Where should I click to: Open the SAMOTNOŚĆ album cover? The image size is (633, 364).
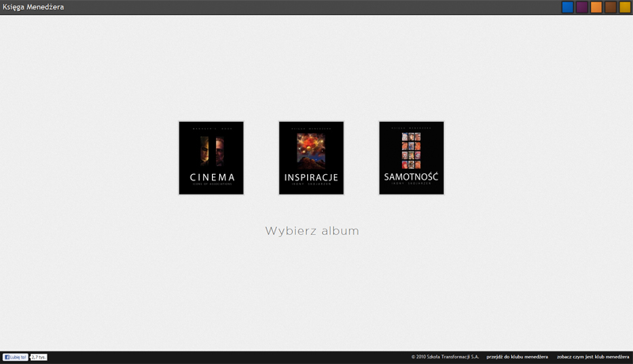pyautogui.click(x=411, y=157)
